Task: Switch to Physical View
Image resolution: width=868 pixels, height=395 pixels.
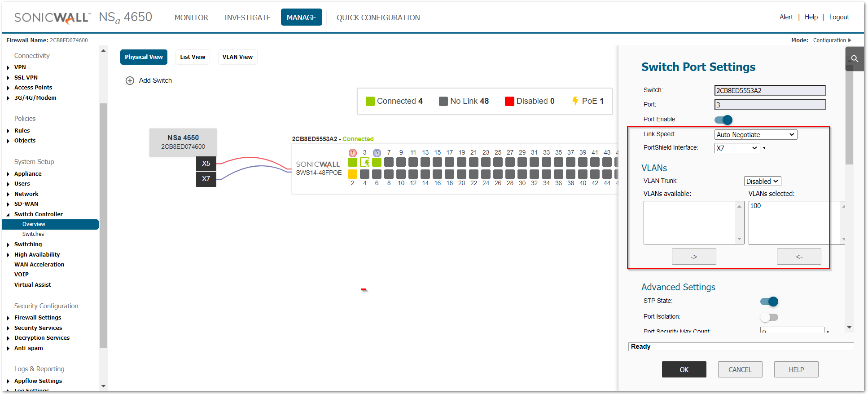Action: click(144, 57)
